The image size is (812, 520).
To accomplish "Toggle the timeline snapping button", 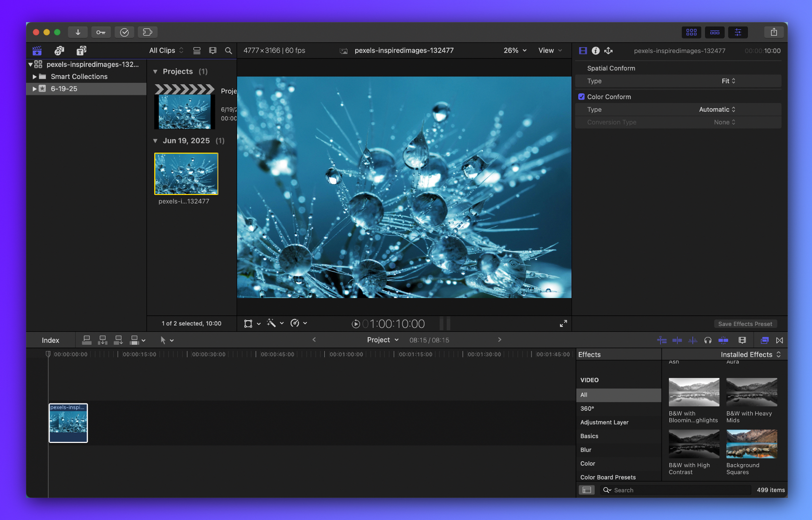I will click(x=723, y=340).
